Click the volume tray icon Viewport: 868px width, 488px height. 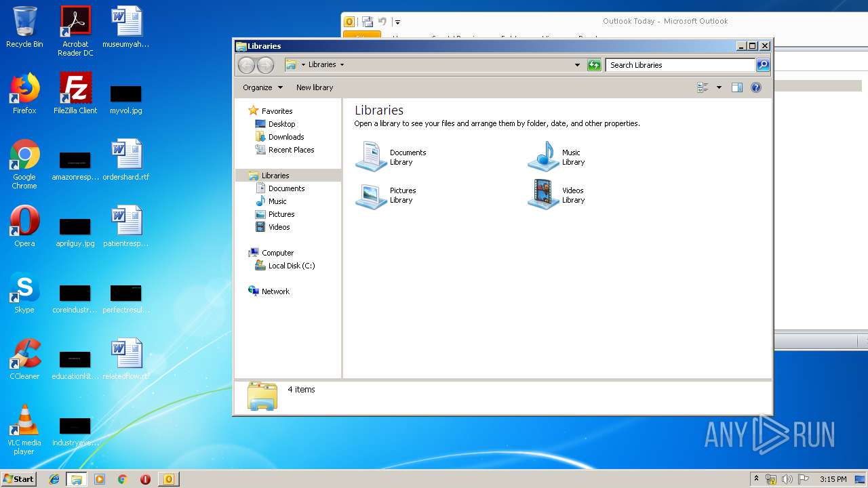[x=787, y=479]
